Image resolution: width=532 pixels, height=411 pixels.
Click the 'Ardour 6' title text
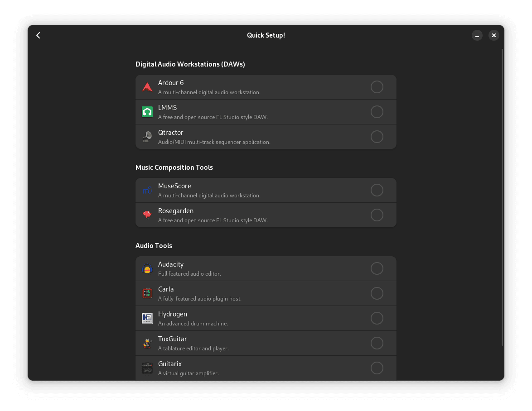pyautogui.click(x=171, y=83)
